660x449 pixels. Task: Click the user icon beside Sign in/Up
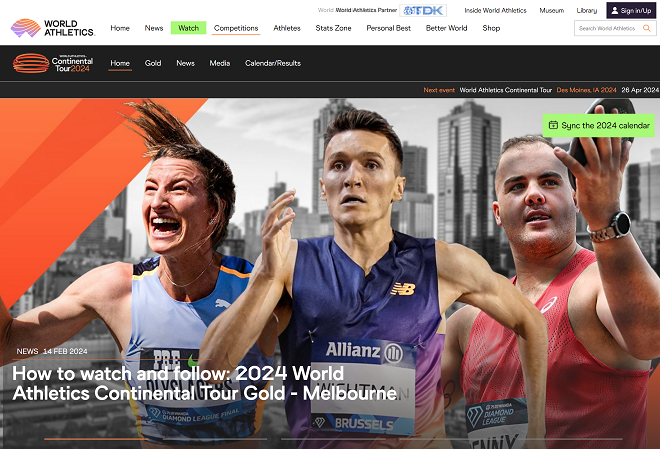coord(615,11)
